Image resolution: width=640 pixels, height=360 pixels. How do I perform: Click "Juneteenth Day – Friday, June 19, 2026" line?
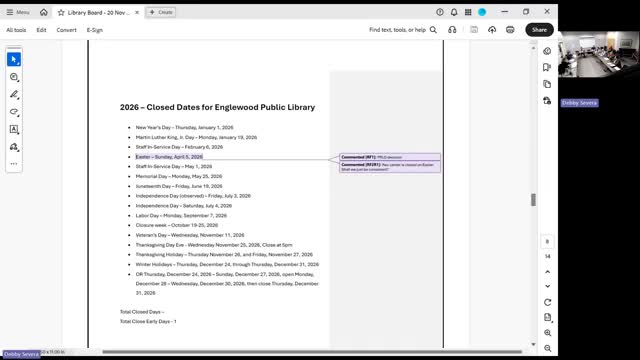pos(179,186)
